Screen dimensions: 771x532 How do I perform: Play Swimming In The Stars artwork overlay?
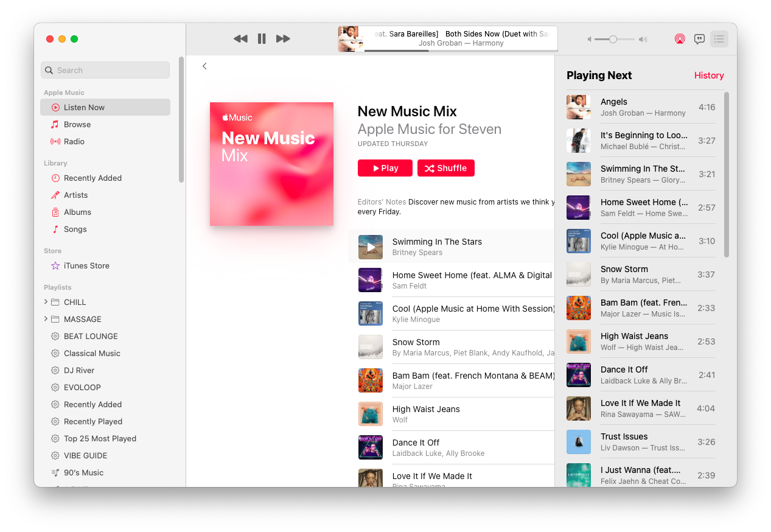tap(371, 247)
